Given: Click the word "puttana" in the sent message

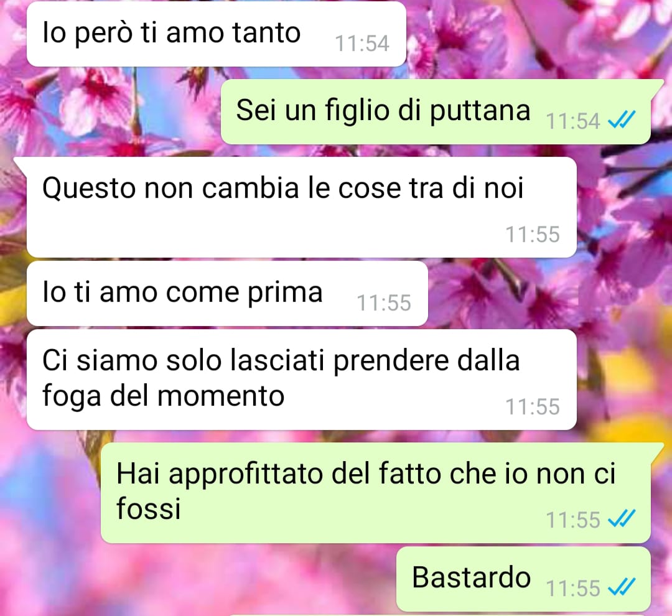Looking at the screenshot, I should tap(480, 111).
